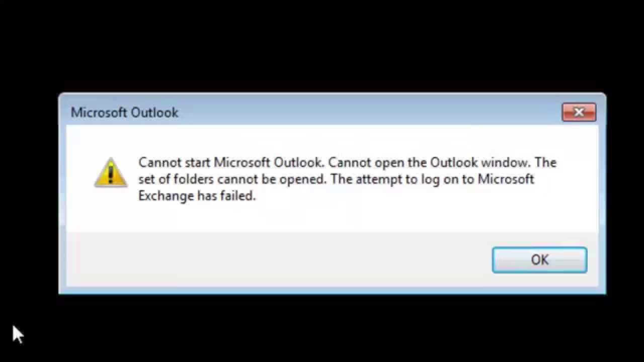Click the word "folders" in the error message

tap(194, 179)
